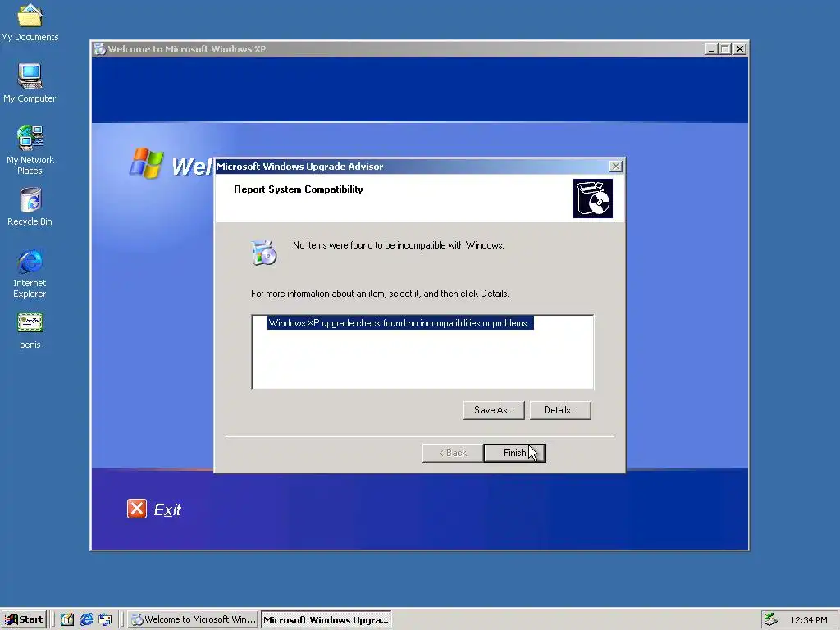
Task: Close the Welcome to Microsoft Windows XP window
Action: 740,49
